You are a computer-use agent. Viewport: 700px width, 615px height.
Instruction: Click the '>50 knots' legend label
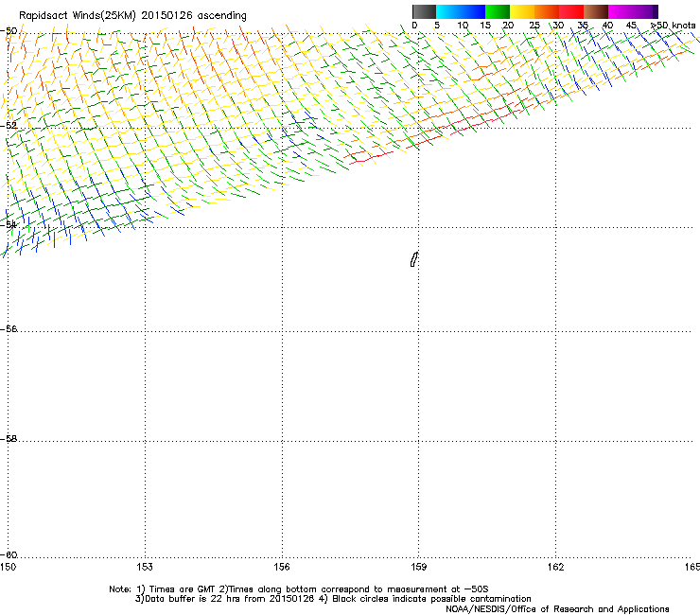674,26
